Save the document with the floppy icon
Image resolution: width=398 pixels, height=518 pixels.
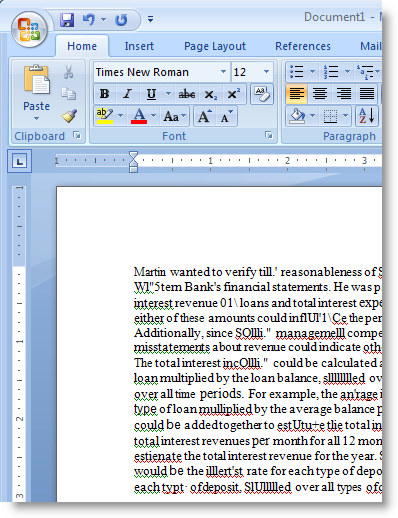pyautogui.click(x=67, y=20)
